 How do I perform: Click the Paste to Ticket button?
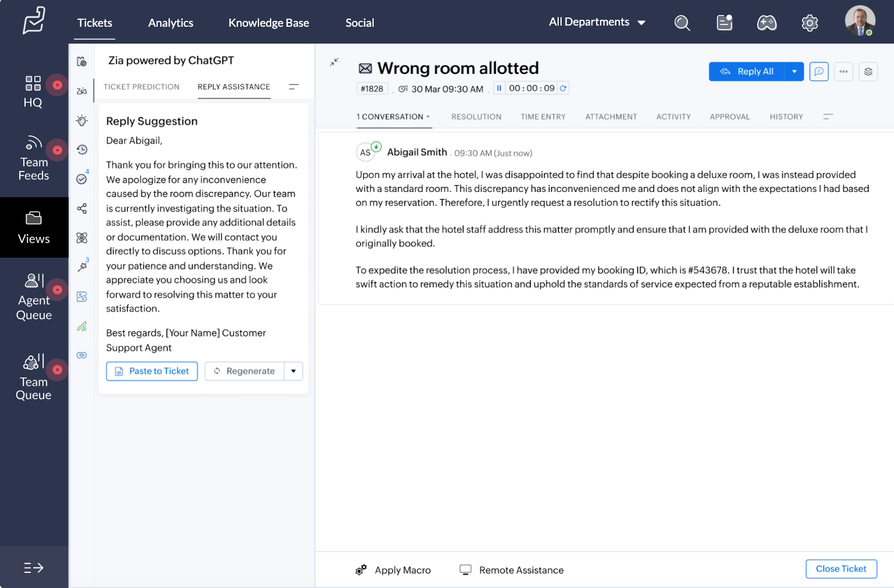[151, 371]
